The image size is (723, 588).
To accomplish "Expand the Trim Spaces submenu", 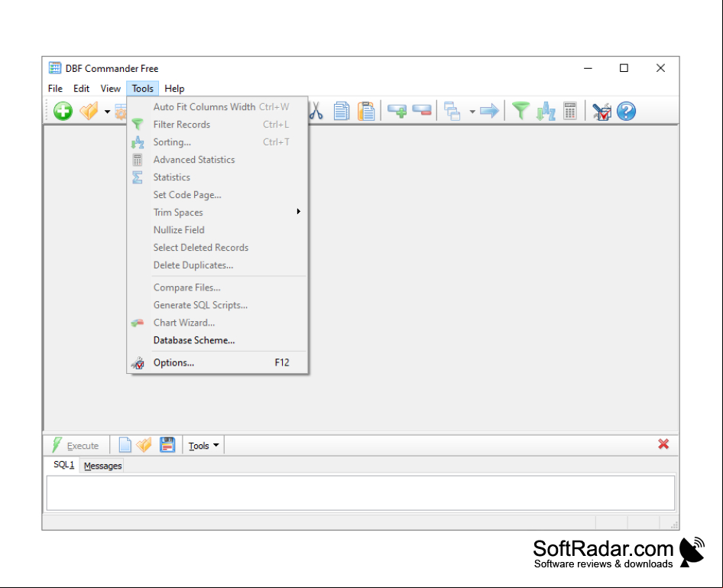I will pos(217,212).
